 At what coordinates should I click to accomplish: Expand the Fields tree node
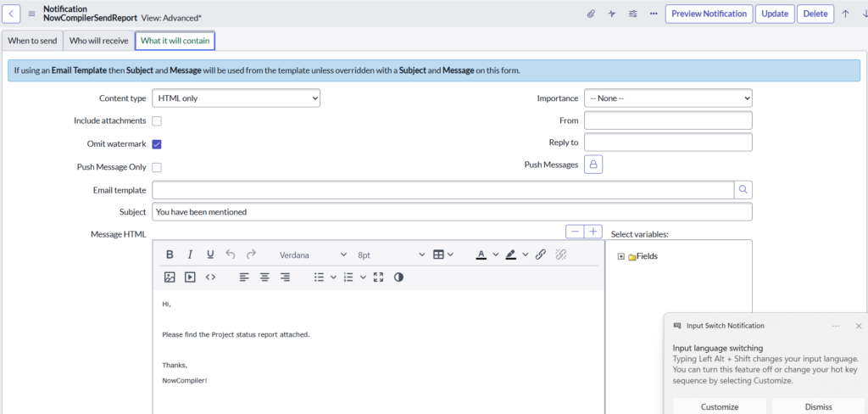[621, 256]
